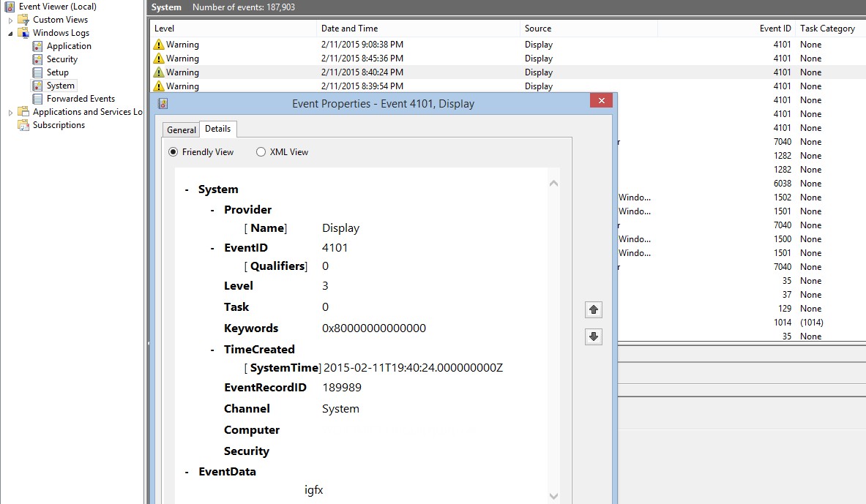The height and width of the screenshot is (504, 866).
Task: Collapse the EventData section
Action: (187, 472)
